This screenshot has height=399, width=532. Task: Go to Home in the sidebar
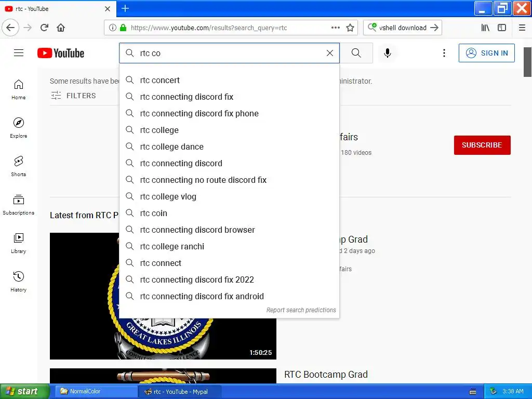(x=18, y=89)
